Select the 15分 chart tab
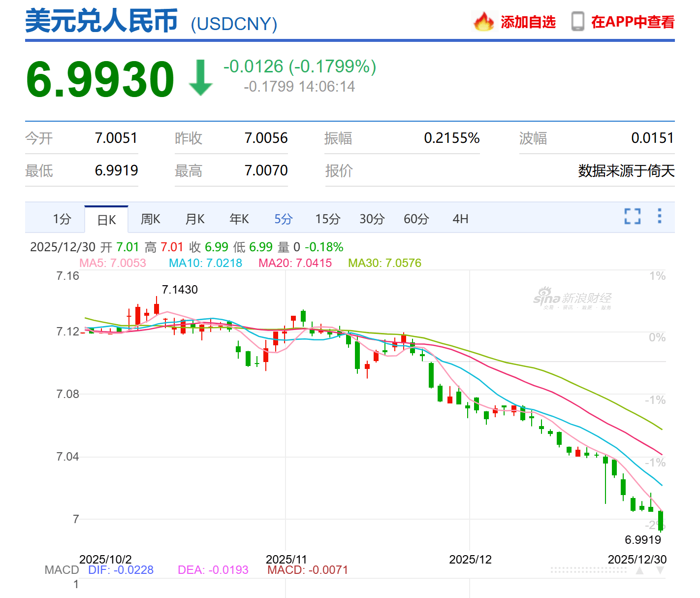The width and height of the screenshot is (700, 598). coord(328,219)
